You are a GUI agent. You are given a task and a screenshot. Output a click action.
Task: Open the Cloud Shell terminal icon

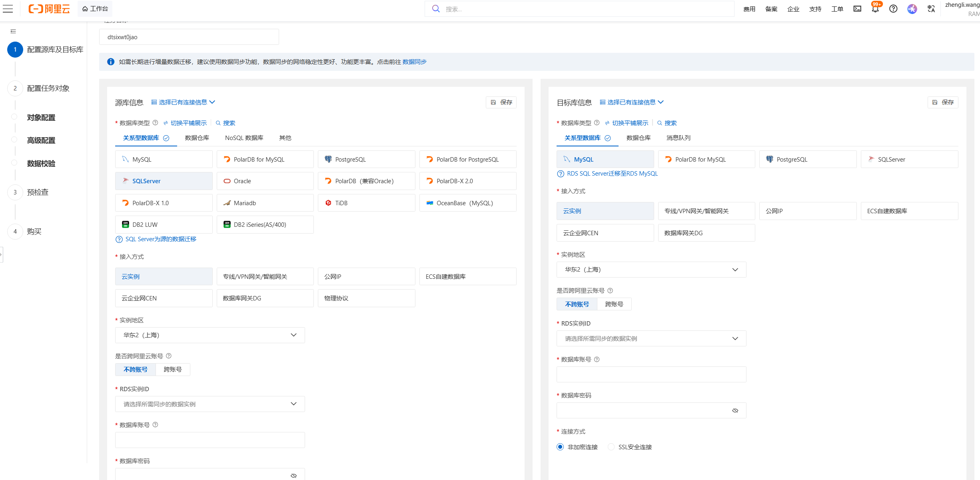click(857, 9)
